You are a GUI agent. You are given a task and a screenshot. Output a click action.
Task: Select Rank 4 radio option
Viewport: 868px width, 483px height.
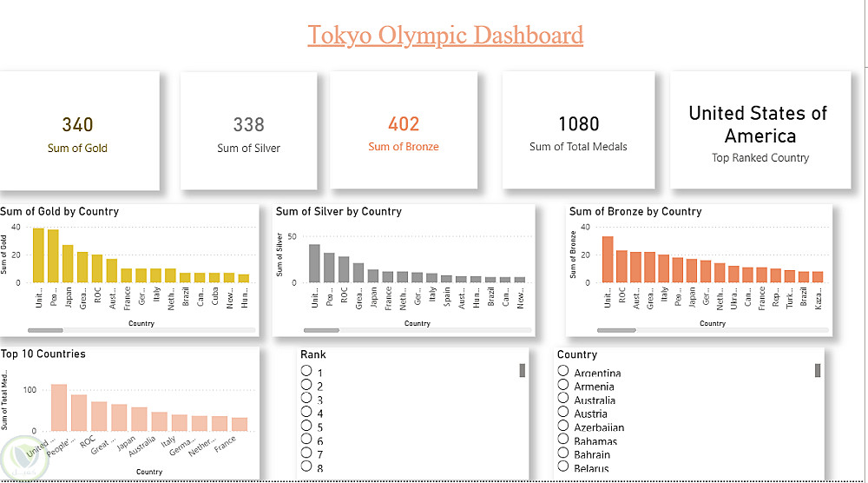pos(306,412)
